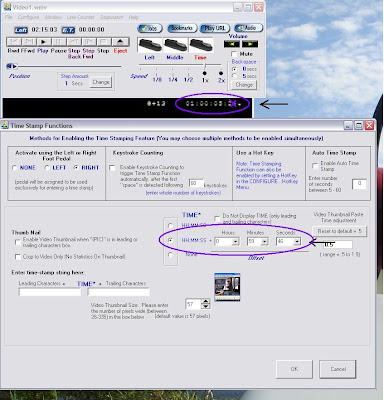Screen dimensions: 384x400
Task: Open the Hours offset dropdown
Action: [235, 241]
